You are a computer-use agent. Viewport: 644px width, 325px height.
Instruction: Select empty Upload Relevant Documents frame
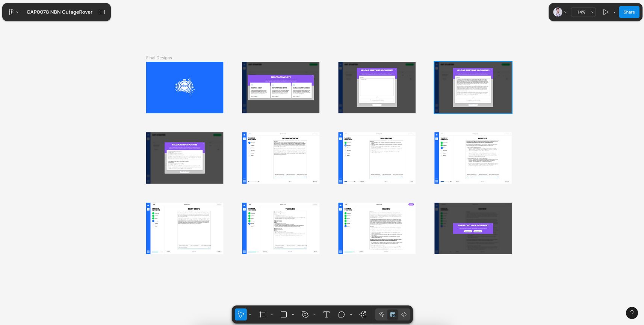[x=377, y=87]
